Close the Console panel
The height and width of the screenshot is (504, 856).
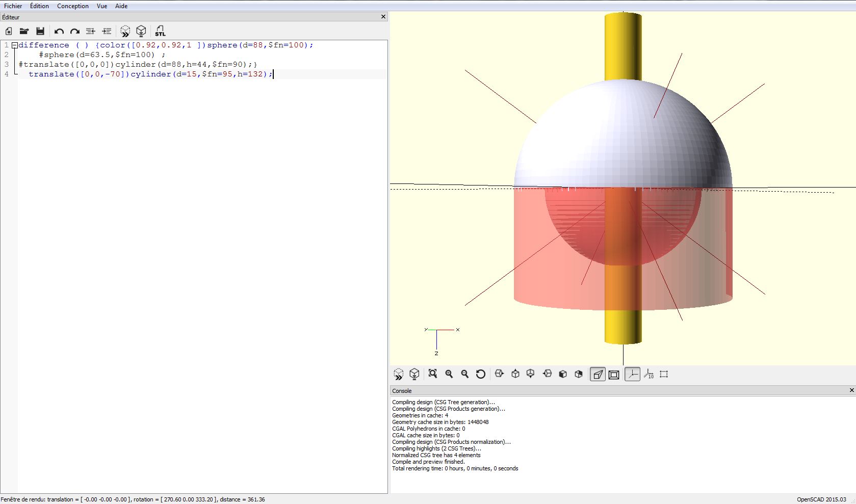(851, 390)
